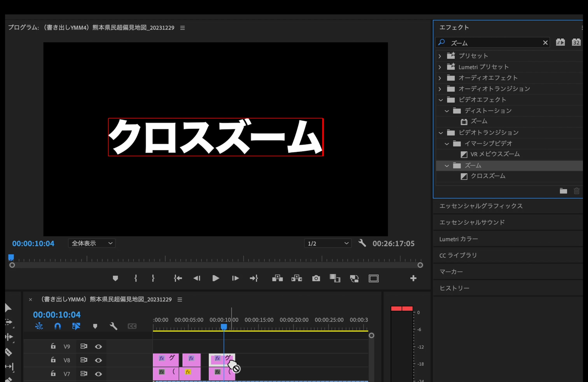Click the Export Frame camera icon
Viewport: 588px width, 382px height.
316,279
